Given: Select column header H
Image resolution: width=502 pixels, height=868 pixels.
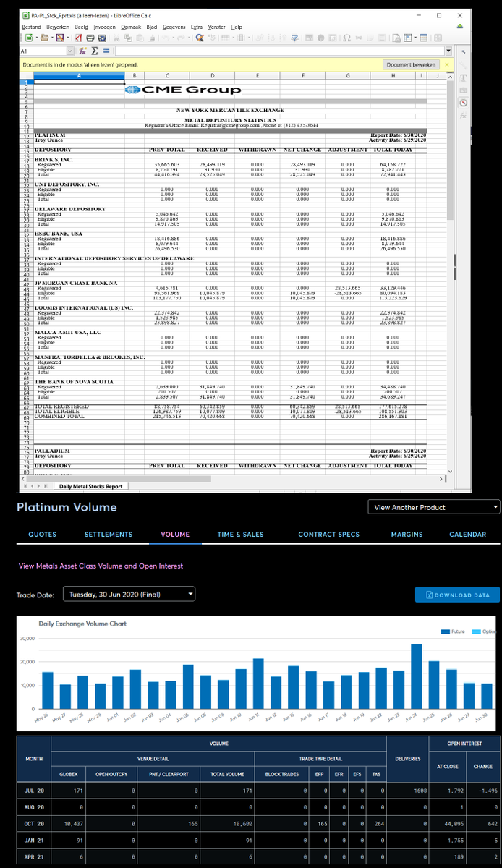Looking at the screenshot, I should click(392, 75).
